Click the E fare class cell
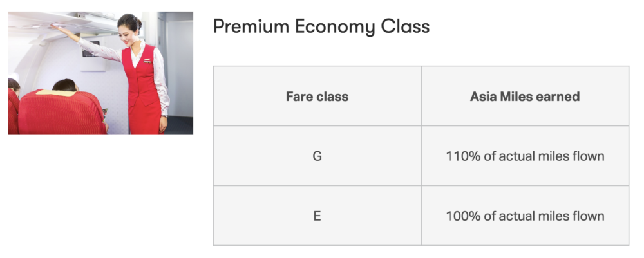 click(x=317, y=216)
